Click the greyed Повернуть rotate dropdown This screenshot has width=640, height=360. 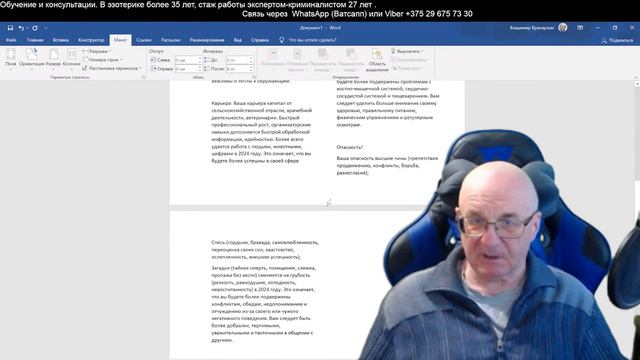407,68
